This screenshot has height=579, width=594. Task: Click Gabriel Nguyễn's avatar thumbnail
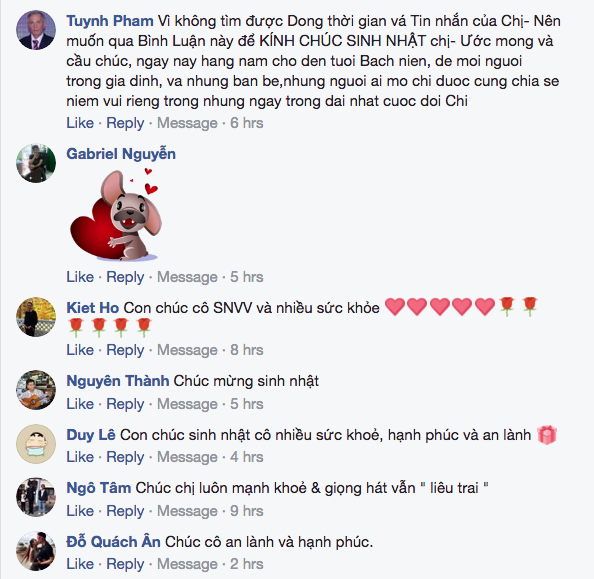[x=36, y=163]
